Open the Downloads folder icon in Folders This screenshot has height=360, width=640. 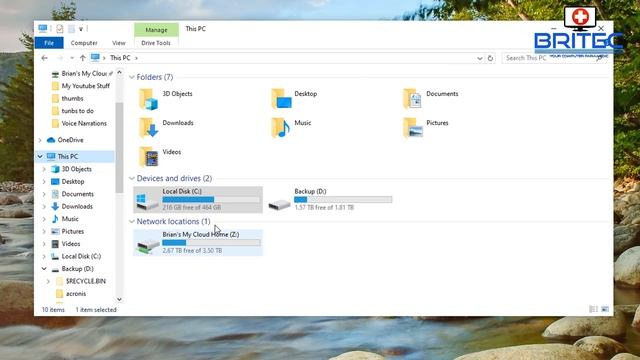coord(148,128)
